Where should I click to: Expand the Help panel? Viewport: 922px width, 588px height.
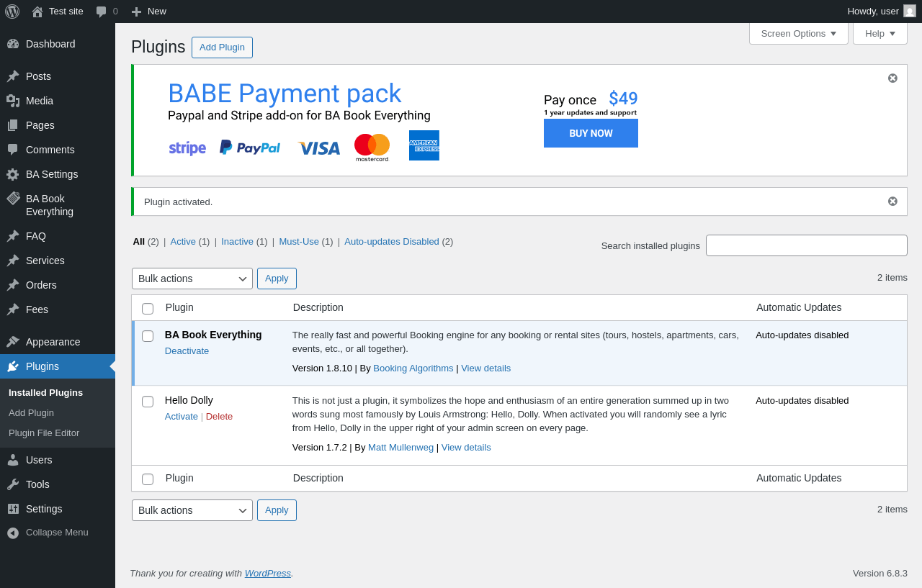click(880, 33)
